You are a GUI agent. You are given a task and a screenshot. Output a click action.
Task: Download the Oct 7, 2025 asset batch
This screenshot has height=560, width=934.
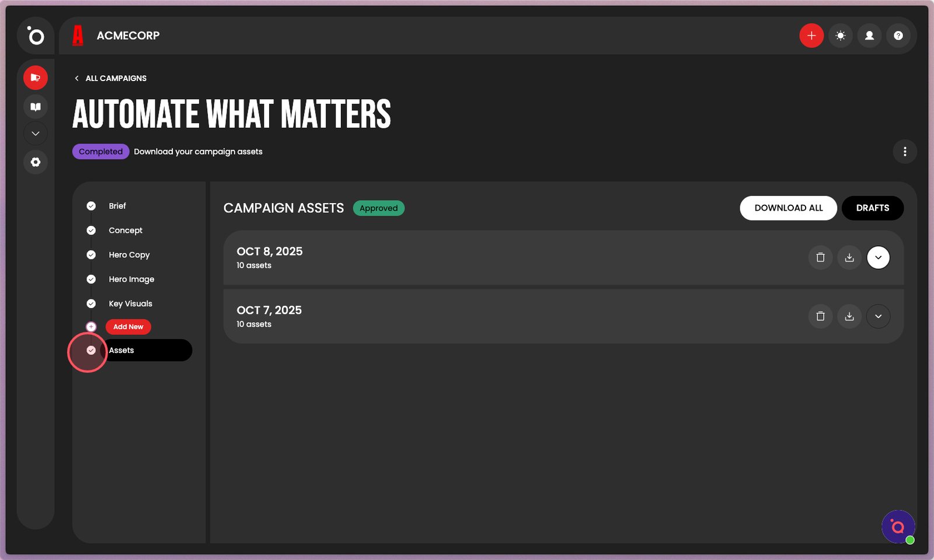(849, 316)
